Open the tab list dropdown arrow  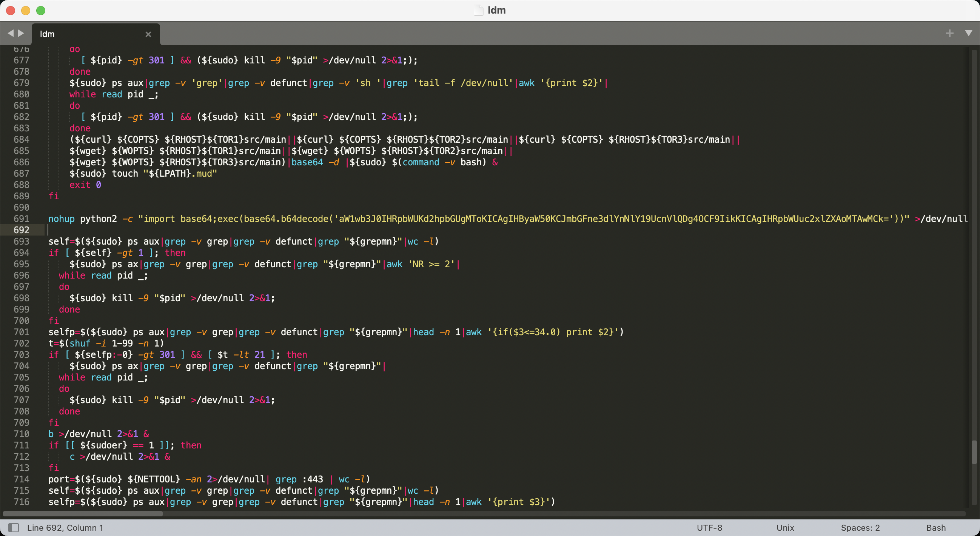(x=969, y=34)
